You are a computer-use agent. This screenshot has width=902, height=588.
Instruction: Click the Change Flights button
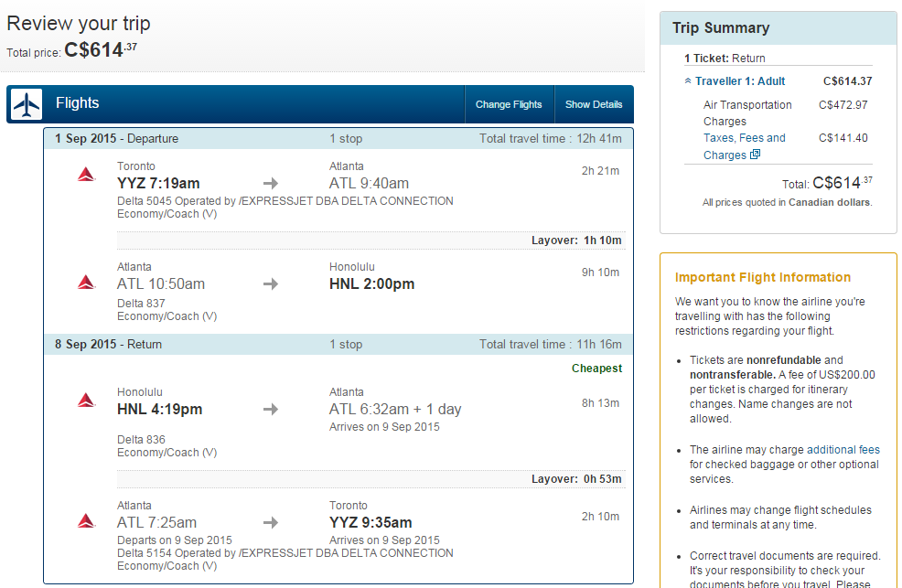point(509,104)
